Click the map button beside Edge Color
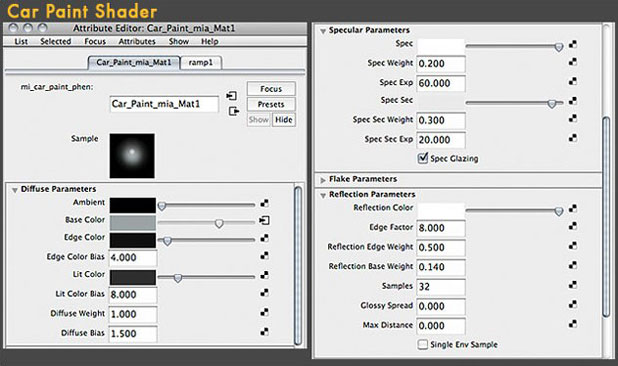 click(x=264, y=238)
